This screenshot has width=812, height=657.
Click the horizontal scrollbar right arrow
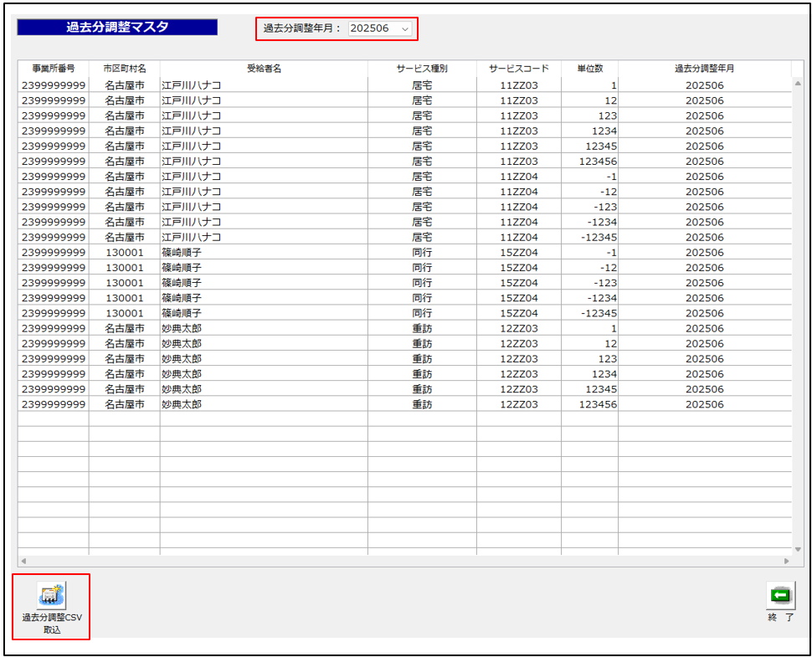coord(786,561)
